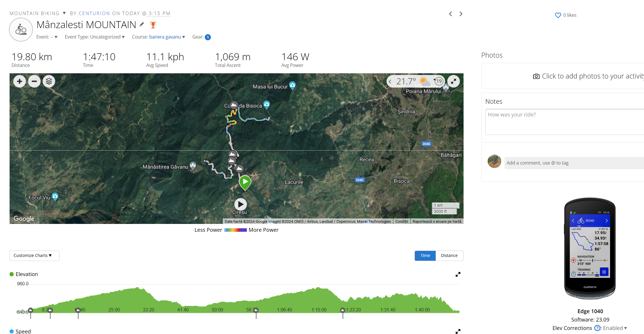This screenshot has height=334, width=644.
Task: Click Canionul Bisoca photo marker
Action: point(267,105)
